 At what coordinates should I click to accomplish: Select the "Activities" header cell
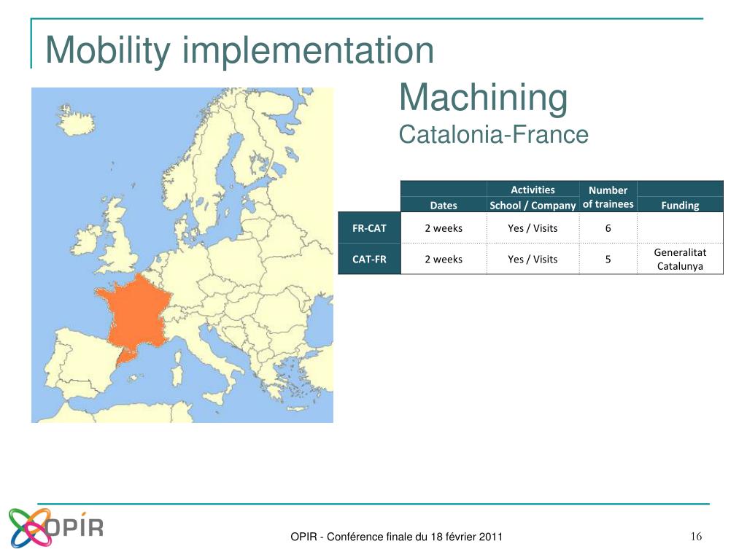pyautogui.click(x=533, y=190)
